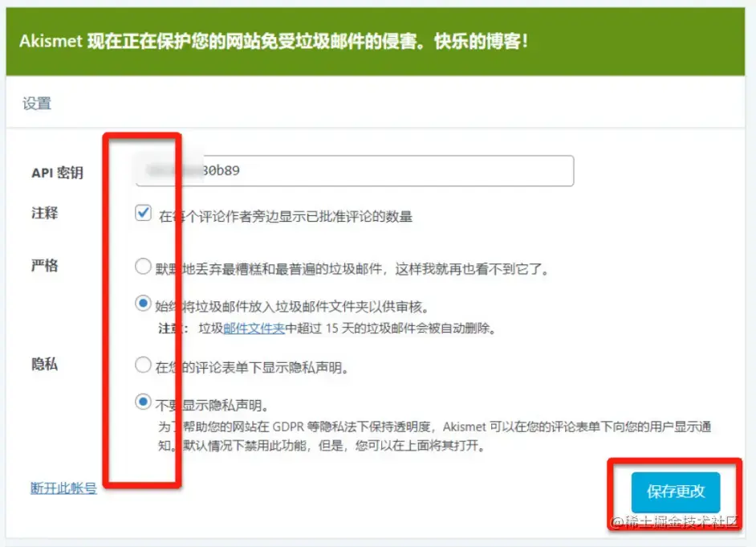Select the 不要显示隐私声明 option
Screen dimensions: 756x547
(144, 403)
